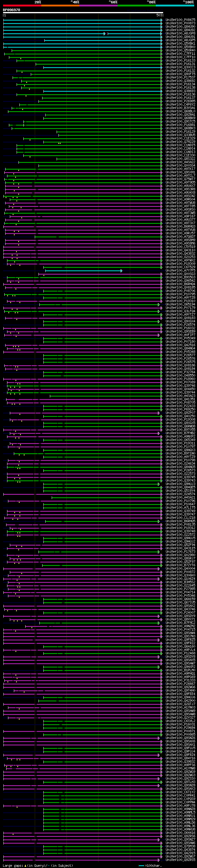Image resolution: width=197 pixels, height=868 pixels.
Task: Click the end position value 503
Action: pos(159,15)
